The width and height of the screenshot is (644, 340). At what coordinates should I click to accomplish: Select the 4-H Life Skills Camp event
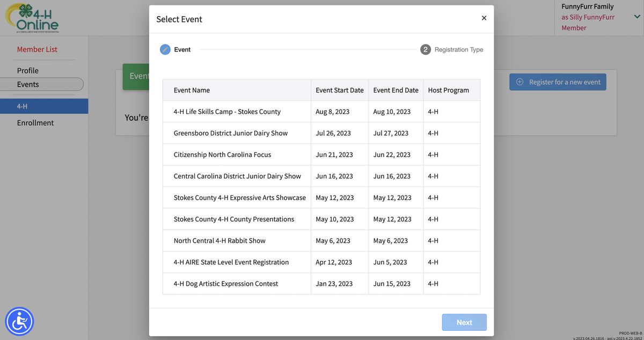pyautogui.click(x=228, y=111)
